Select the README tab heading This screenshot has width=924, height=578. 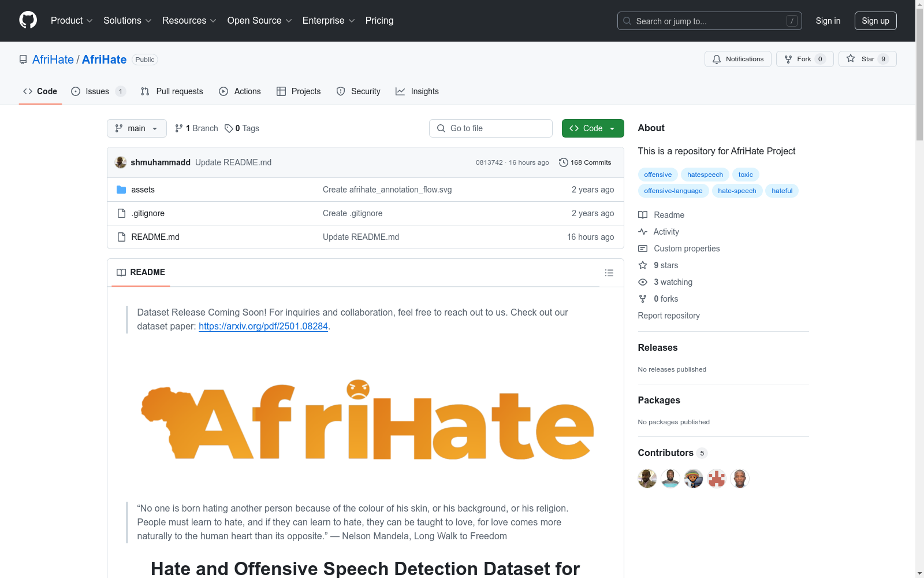pyautogui.click(x=141, y=272)
